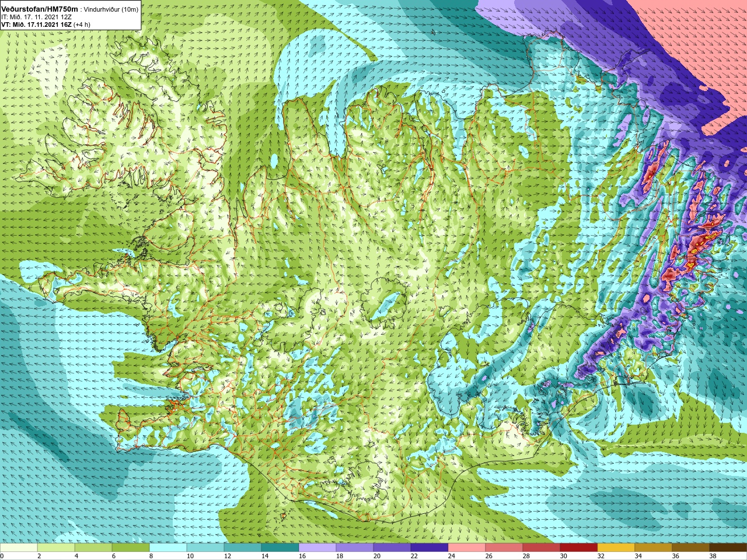Click the legend value 38

tap(713, 556)
